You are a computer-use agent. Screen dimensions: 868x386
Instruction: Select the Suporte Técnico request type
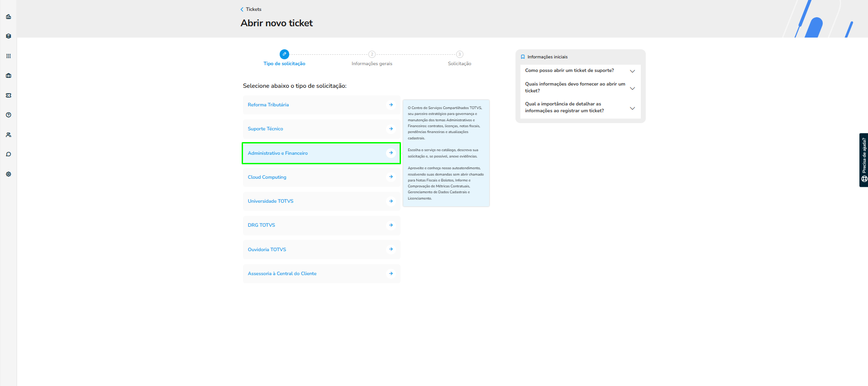(322, 129)
